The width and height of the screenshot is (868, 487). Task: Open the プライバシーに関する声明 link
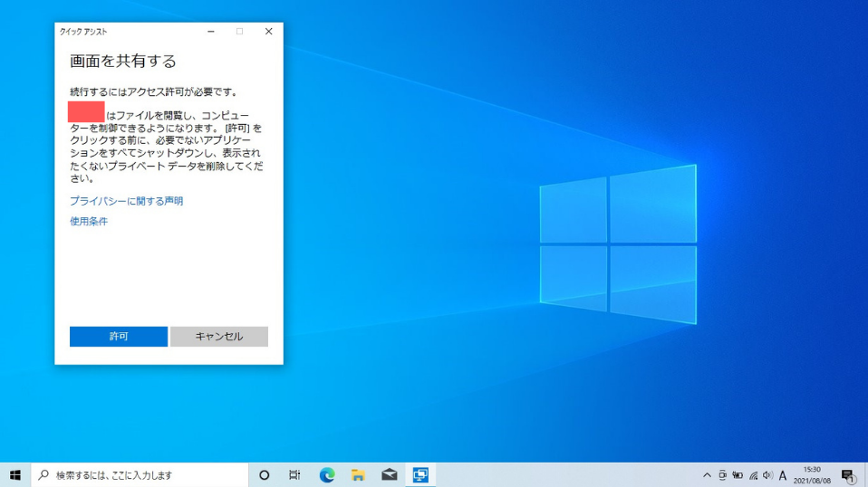pyautogui.click(x=126, y=201)
